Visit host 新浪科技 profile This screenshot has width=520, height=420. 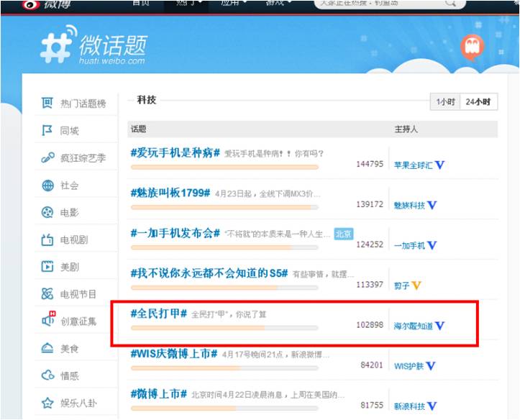pyautogui.click(x=409, y=406)
